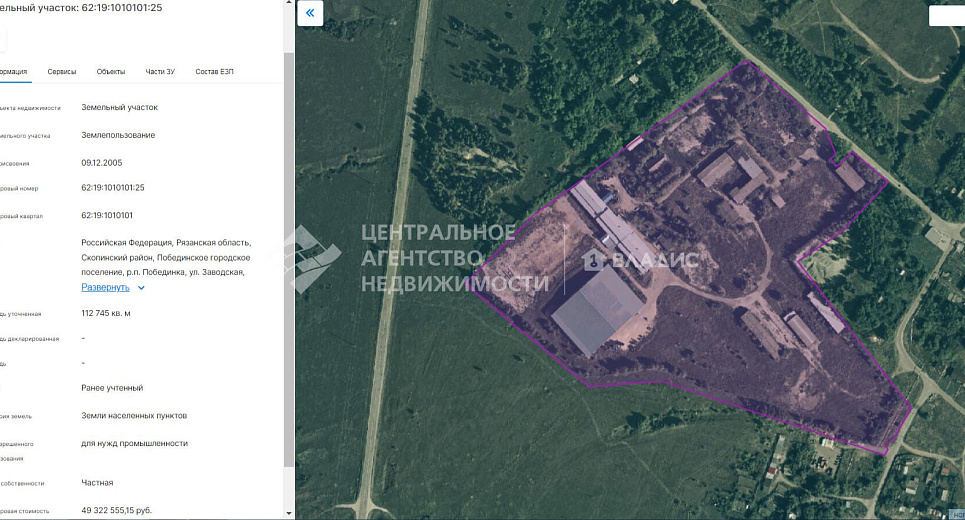Click the Ранее учтенный status
Screen dimensions: 965x520
112,388
